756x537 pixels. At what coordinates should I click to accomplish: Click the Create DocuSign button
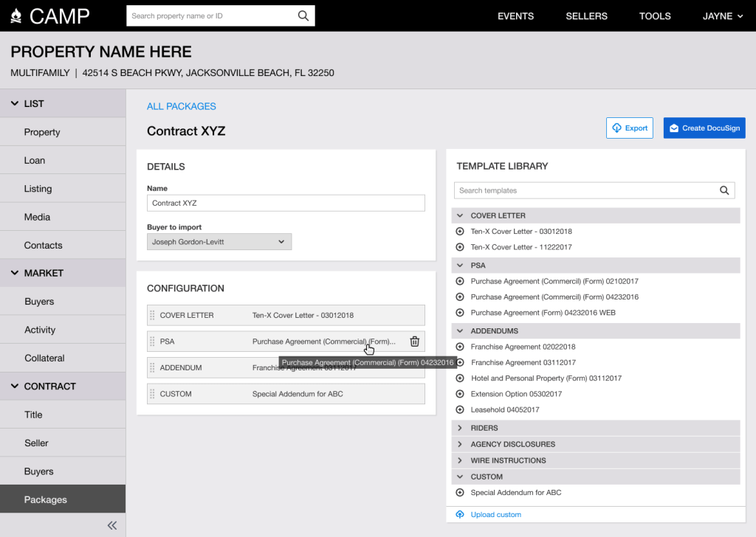pos(704,128)
